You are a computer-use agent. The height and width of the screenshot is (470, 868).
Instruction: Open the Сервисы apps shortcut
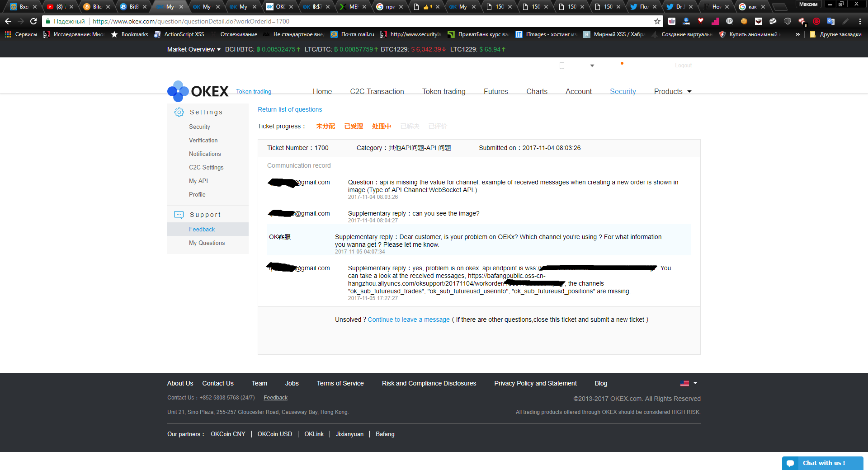(x=21, y=34)
